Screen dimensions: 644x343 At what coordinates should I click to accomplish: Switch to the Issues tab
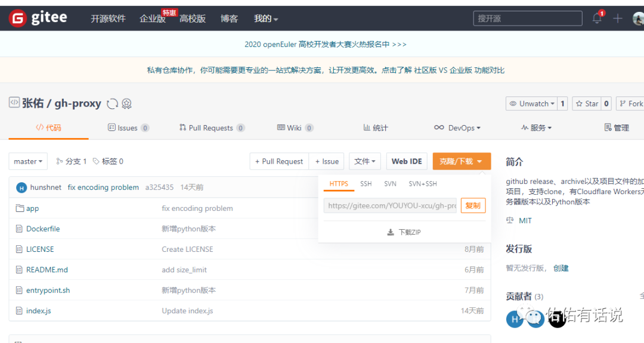tap(128, 127)
